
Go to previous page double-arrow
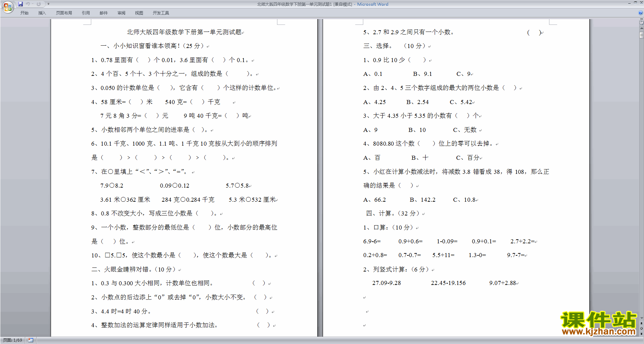pyautogui.click(x=641, y=324)
